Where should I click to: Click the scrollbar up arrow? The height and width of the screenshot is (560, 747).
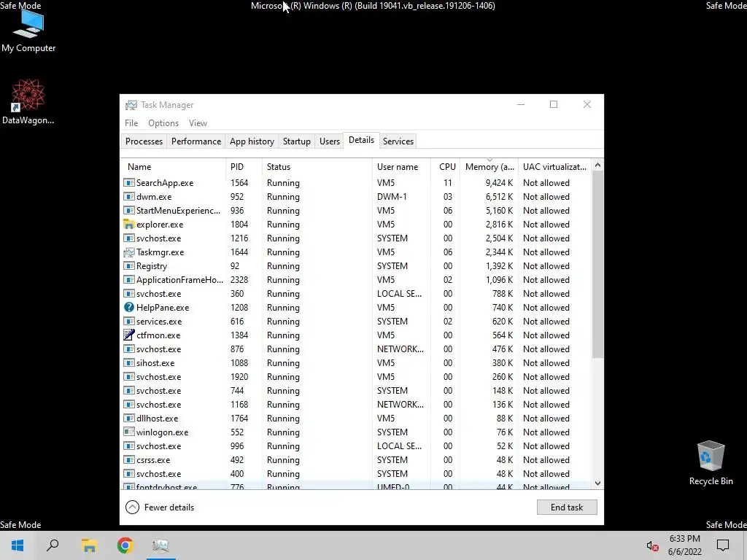(x=597, y=166)
